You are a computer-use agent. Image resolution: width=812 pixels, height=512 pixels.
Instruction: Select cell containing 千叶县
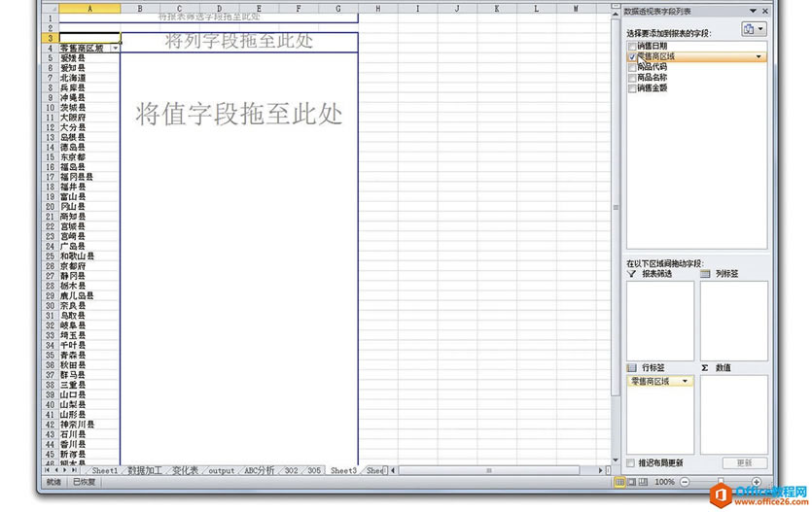[x=89, y=345]
